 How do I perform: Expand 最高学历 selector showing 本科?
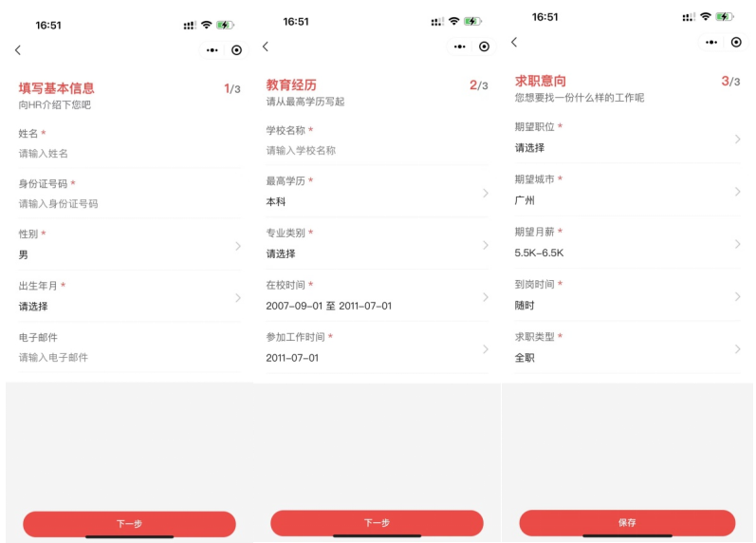377,193
